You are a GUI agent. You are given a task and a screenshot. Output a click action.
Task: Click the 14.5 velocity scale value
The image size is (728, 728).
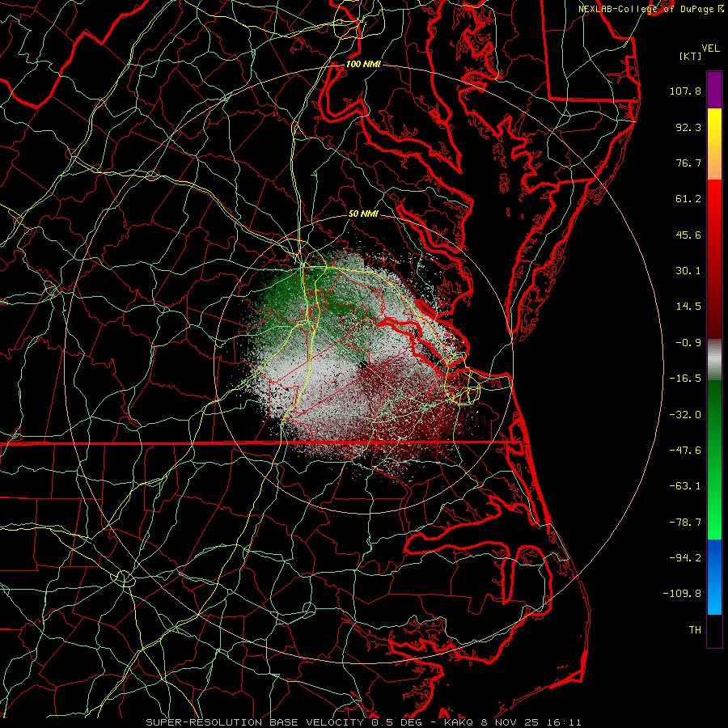[x=688, y=307]
